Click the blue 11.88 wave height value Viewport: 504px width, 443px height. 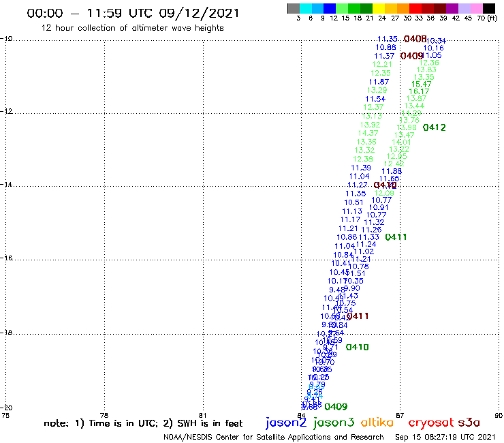392,171
